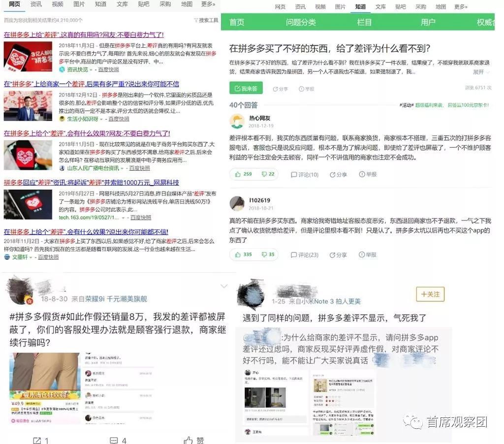
Task: Open result '后果有多严重?说出来你可能不信'
Action: click(x=91, y=84)
